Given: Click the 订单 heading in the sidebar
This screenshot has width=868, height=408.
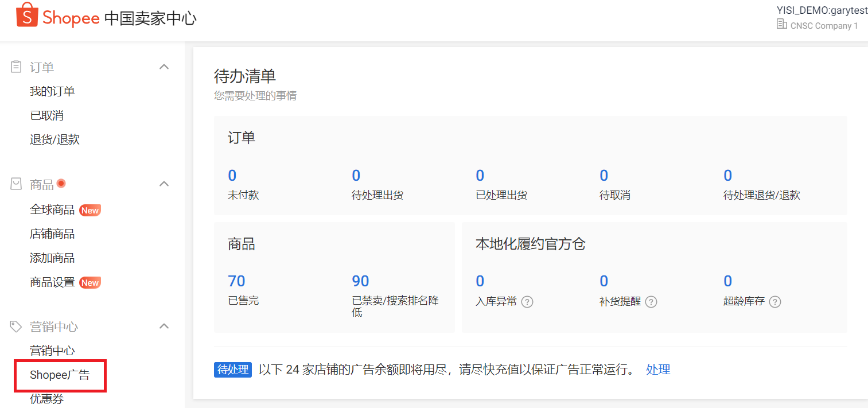Looking at the screenshot, I should (42, 67).
